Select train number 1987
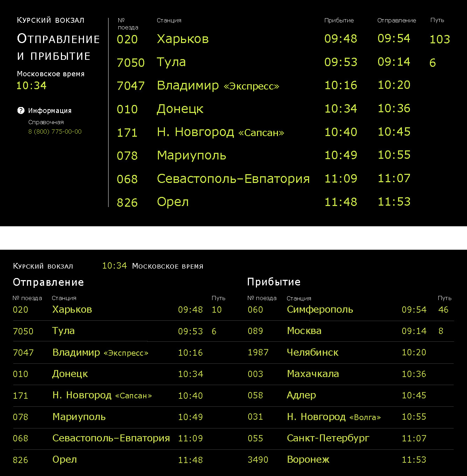Viewport: 467px width, 476px height. click(258, 352)
